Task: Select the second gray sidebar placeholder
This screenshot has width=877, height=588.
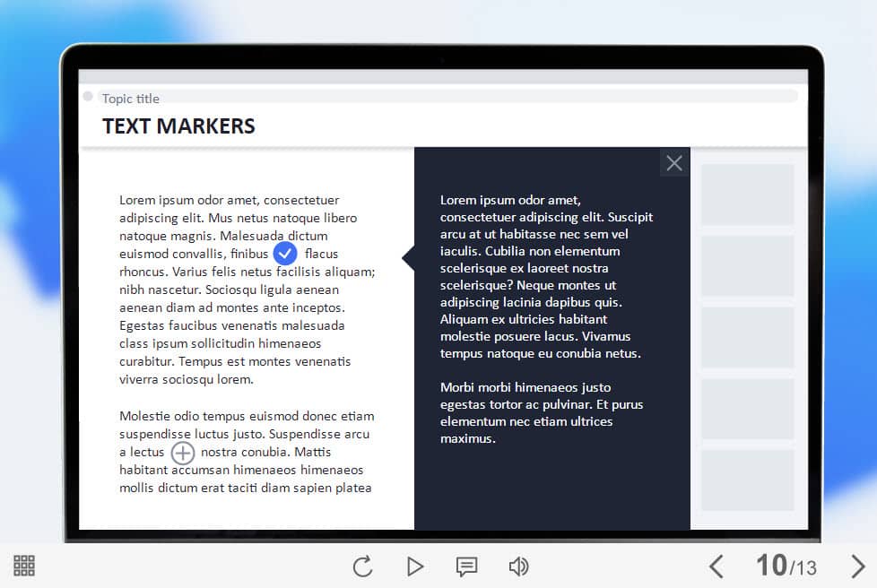Action: pyautogui.click(x=747, y=266)
